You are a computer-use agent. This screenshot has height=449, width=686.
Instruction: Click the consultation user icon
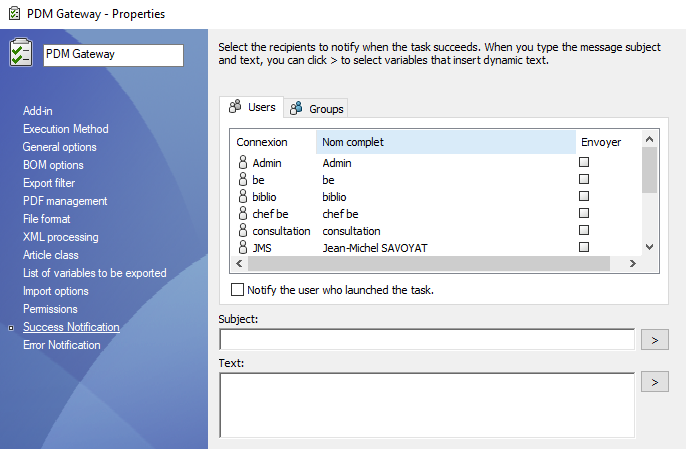(242, 231)
